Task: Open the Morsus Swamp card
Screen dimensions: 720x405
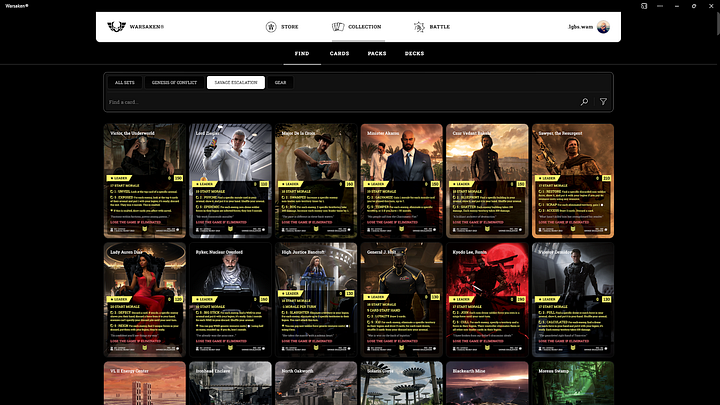Action: 573,383
